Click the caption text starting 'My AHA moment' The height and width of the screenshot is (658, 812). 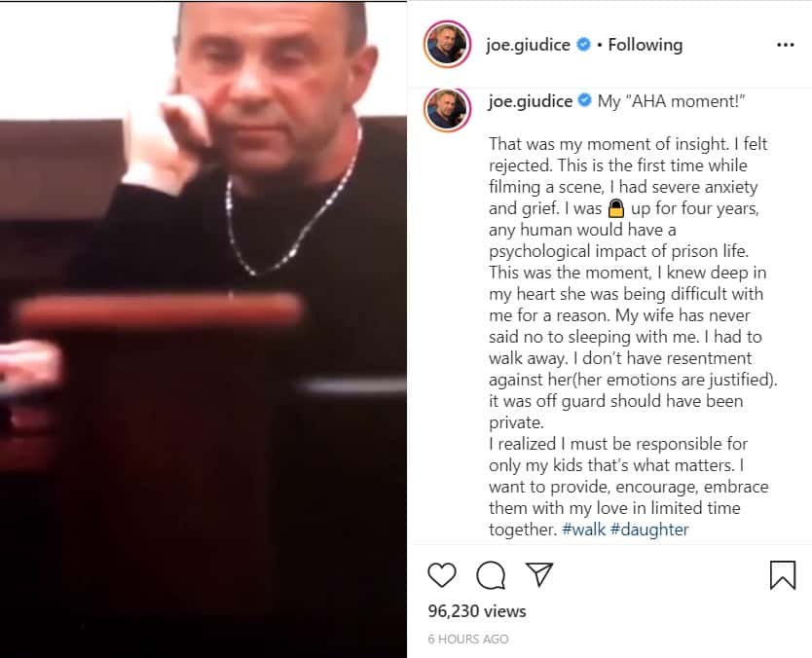pyautogui.click(x=671, y=101)
